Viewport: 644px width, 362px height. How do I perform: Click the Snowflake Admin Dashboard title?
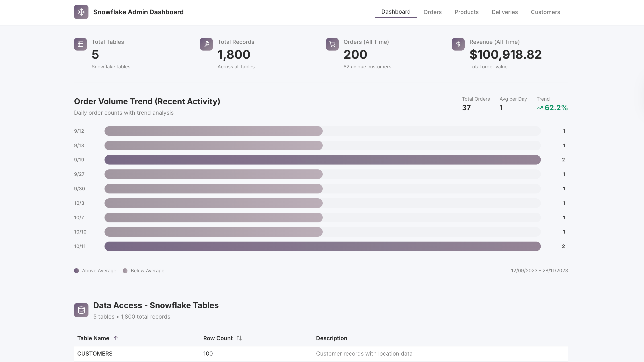pyautogui.click(x=138, y=12)
